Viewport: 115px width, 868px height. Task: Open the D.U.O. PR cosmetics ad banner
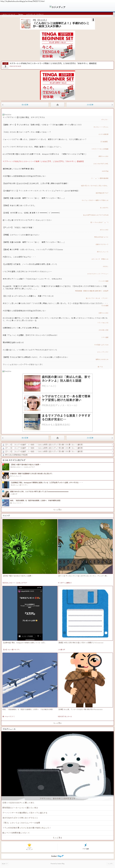(x=58, y=24)
